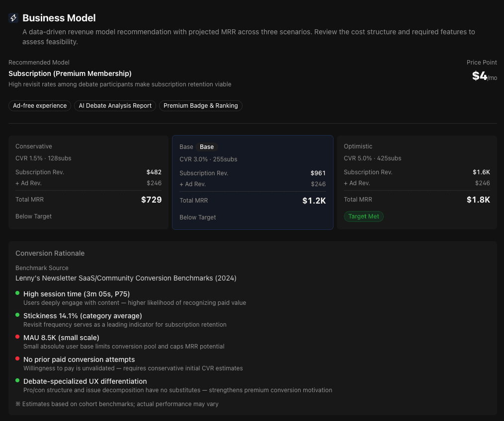Toggle the AI Debate Analysis Report chip
This screenshot has width=504, height=421.
115,106
